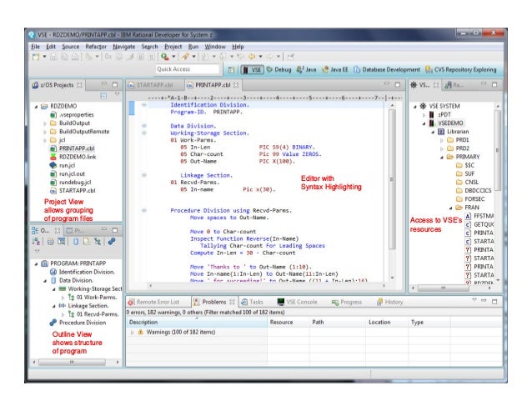Sort Problems by Resource column header

(289, 322)
